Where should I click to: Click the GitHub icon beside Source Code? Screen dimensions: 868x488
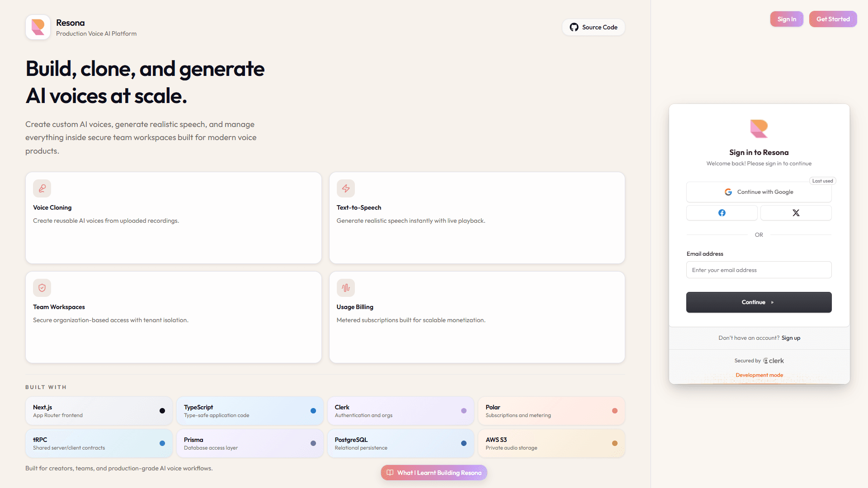[x=574, y=27]
